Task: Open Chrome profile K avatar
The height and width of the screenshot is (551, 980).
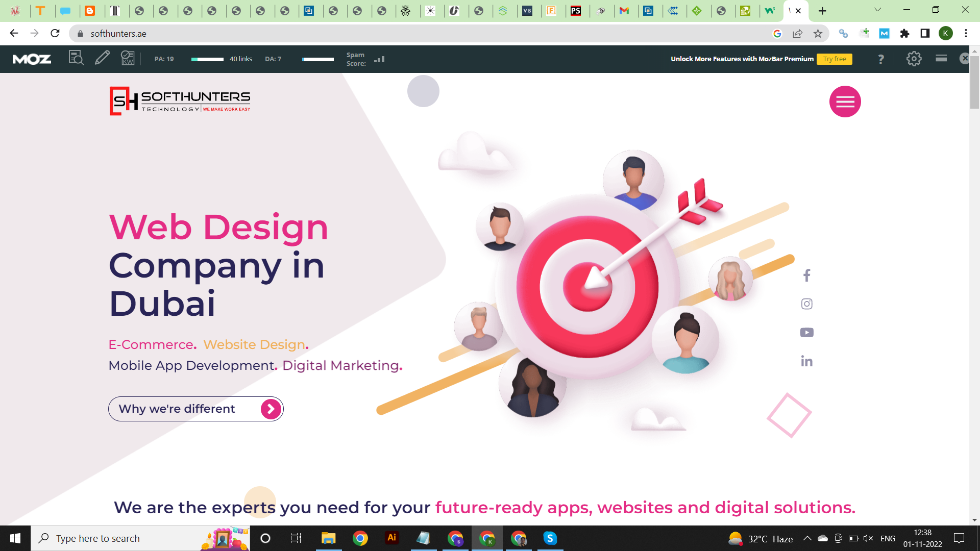Action: (x=945, y=34)
